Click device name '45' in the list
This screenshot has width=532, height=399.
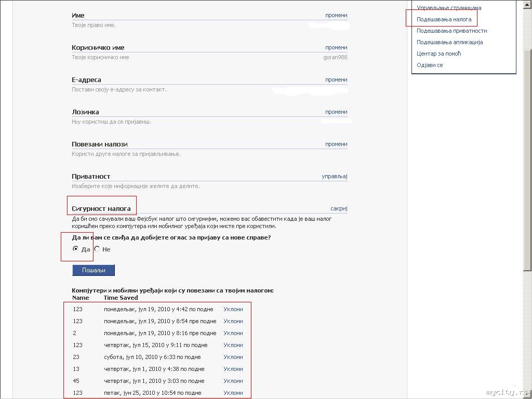76,381
